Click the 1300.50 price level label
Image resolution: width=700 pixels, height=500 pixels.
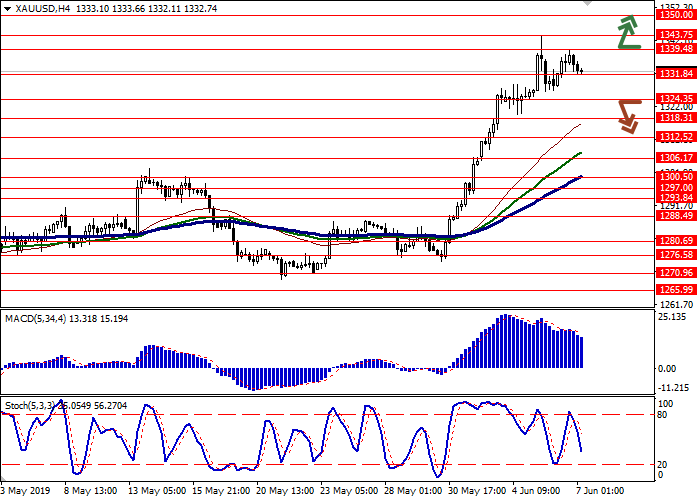click(676, 177)
